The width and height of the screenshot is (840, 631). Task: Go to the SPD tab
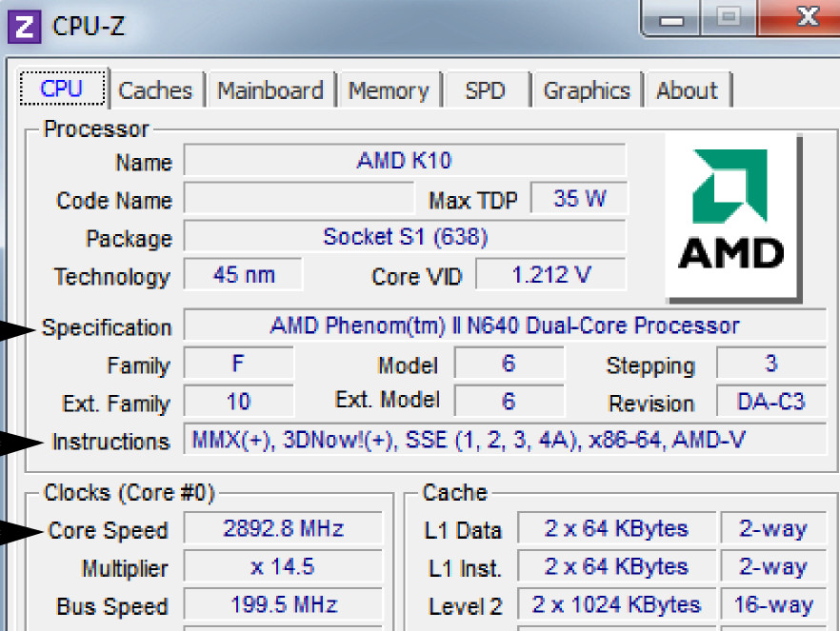click(485, 91)
